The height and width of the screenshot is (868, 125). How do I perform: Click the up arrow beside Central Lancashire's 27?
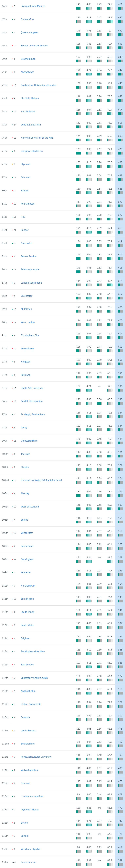[x=12, y=125]
